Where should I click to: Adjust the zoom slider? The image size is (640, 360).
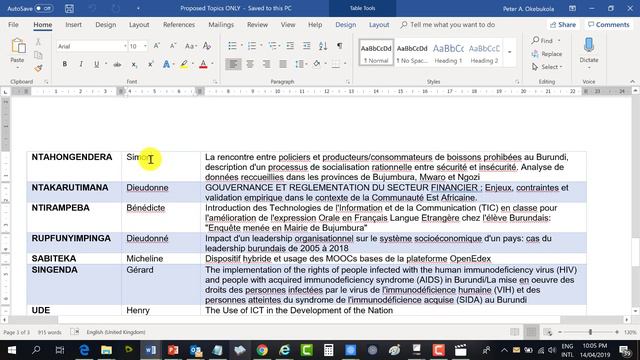(x=590, y=332)
